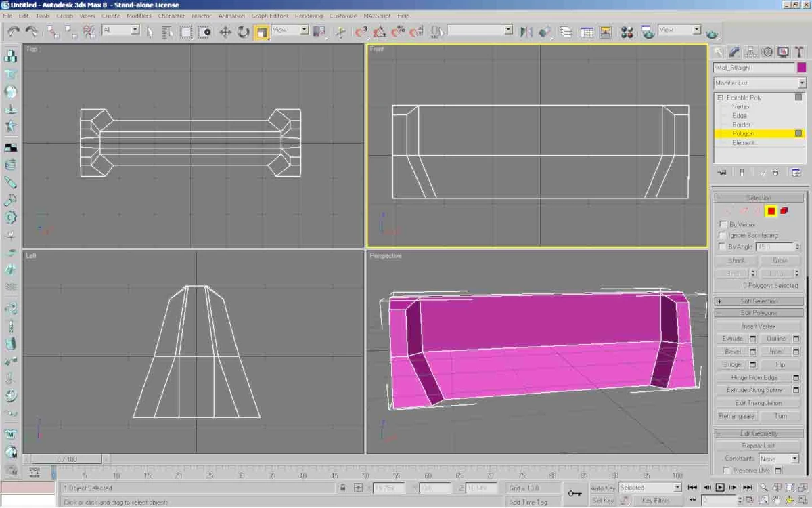The width and height of the screenshot is (812, 508).
Task: Click the Undo arrow in the toolbar
Action: (14, 31)
